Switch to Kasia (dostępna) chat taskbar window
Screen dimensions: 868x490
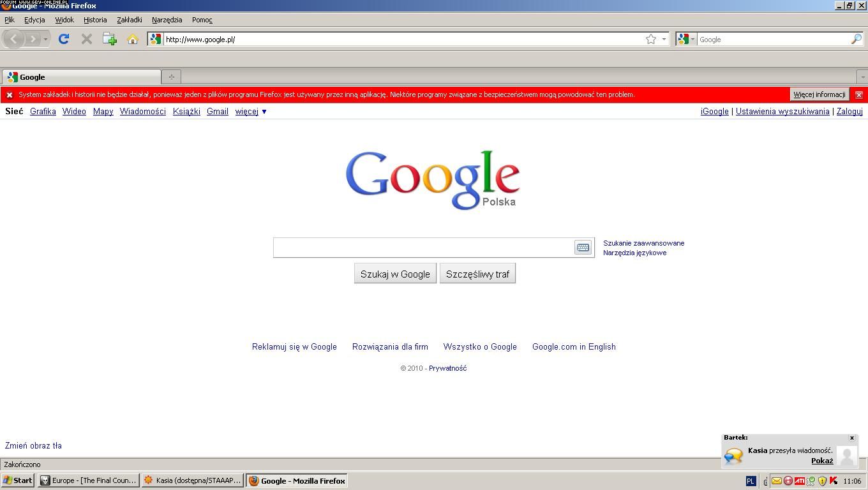pos(192,480)
